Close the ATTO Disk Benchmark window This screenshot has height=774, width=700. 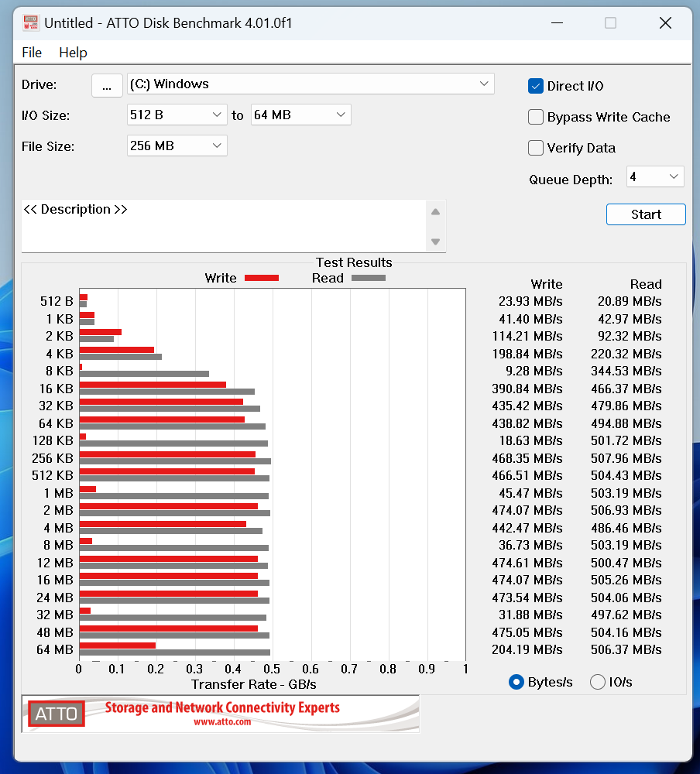[665, 23]
